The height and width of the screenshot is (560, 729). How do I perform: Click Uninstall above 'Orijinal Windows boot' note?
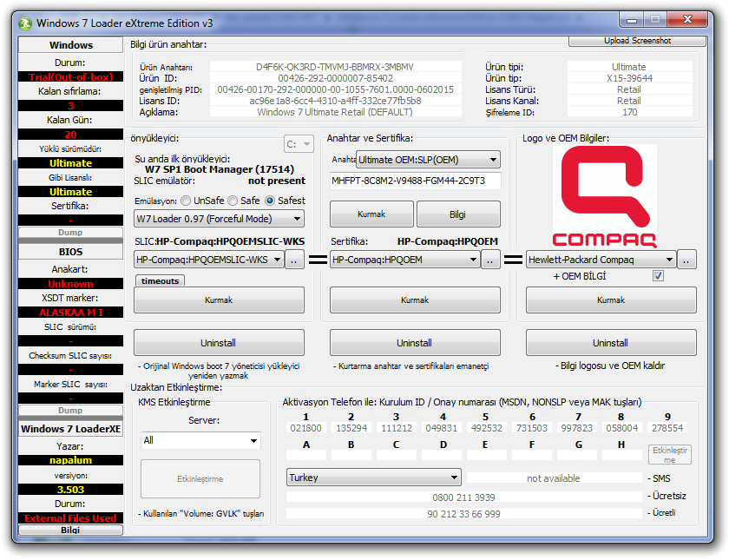219,343
